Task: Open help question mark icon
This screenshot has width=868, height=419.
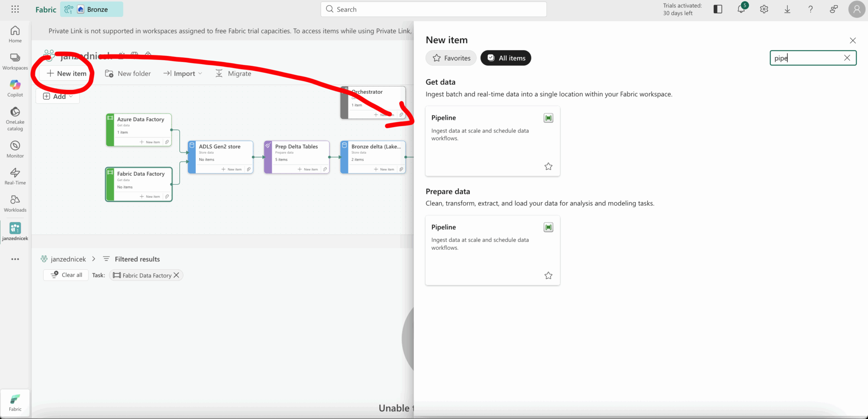Action: 810,9
